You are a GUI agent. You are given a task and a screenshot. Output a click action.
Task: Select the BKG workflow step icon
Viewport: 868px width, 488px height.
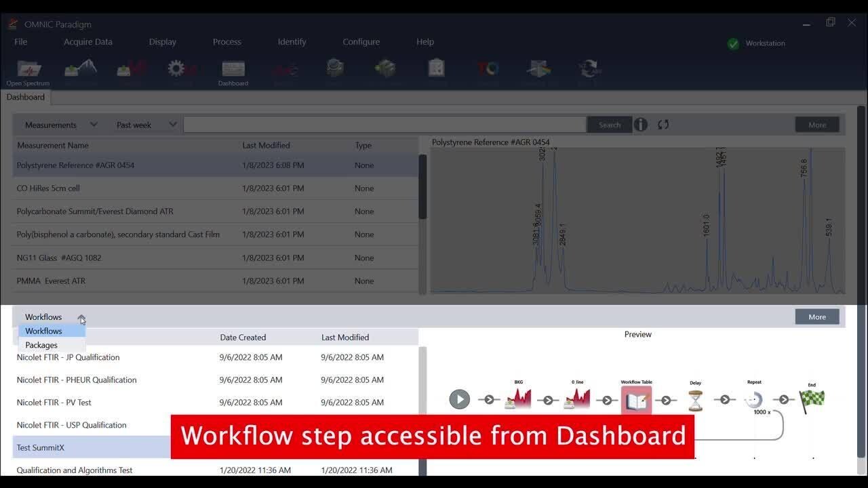point(518,399)
